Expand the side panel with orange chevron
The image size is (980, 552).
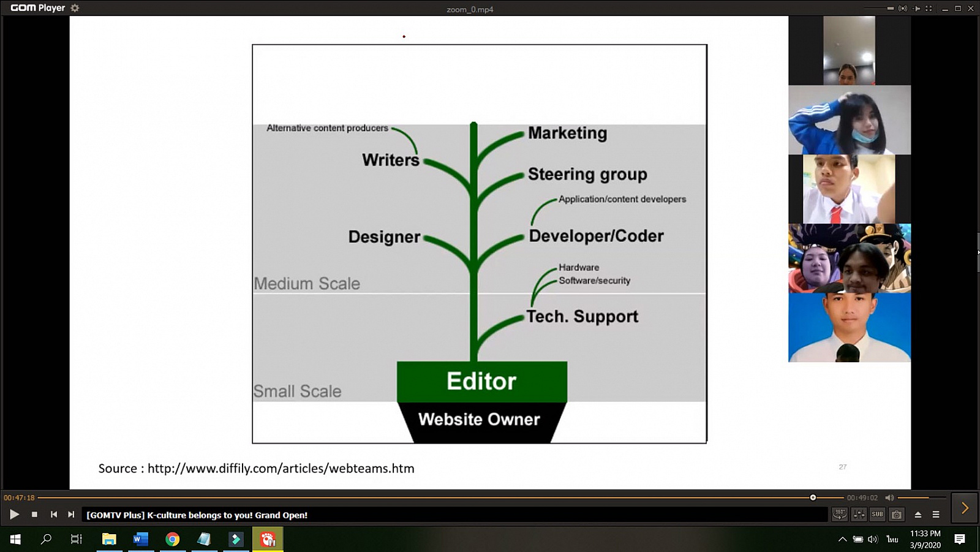coord(965,508)
